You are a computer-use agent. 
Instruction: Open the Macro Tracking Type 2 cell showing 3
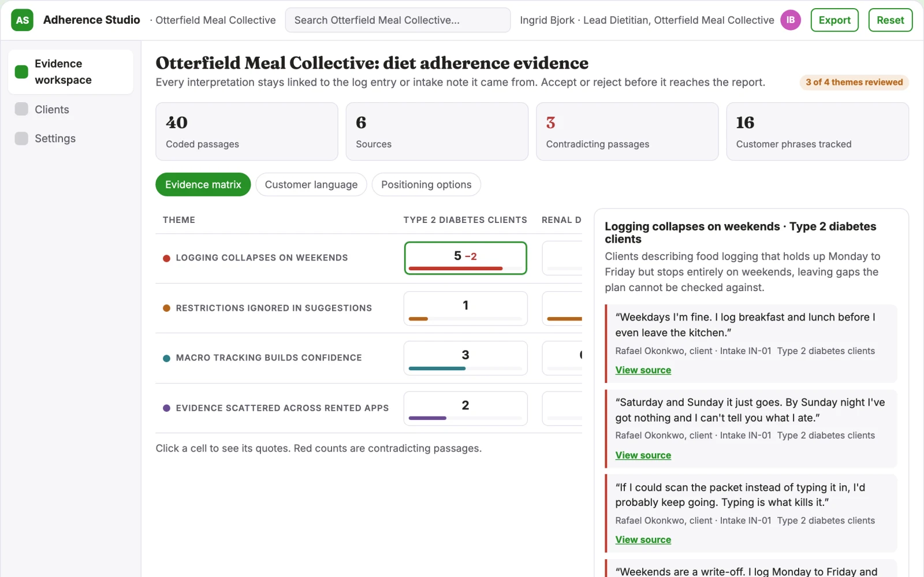[x=465, y=358]
